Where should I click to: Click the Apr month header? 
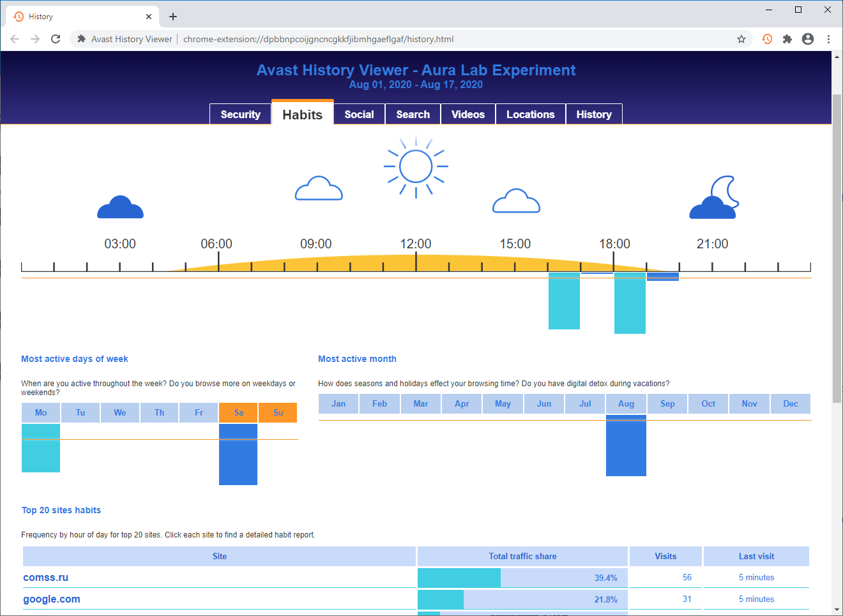pyautogui.click(x=462, y=403)
